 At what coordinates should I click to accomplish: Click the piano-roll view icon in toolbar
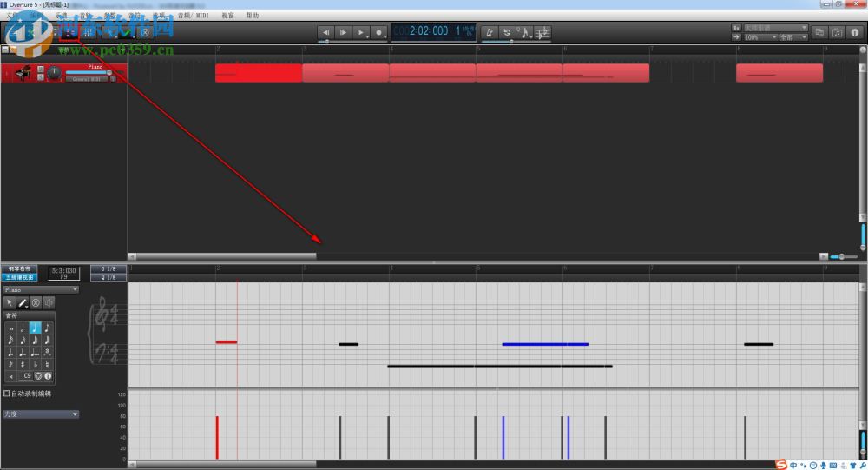69,33
